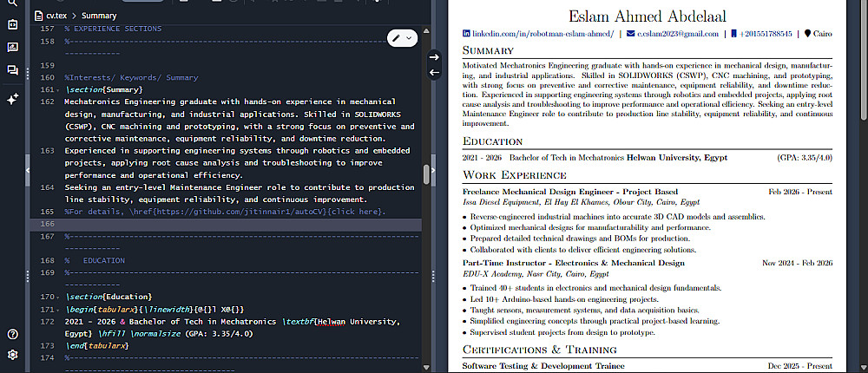Click the underlined word Helwan in line 172
The image size is (868, 373).
[331, 322]
